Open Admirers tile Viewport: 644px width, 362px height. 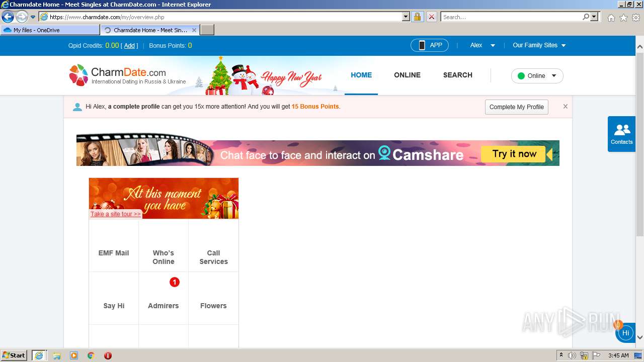click(x=164, y=298)
